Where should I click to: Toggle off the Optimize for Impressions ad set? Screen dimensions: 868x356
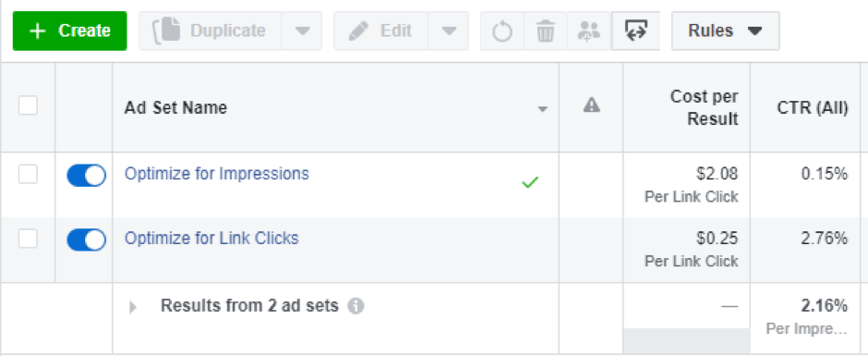click(x=87, y=176)
